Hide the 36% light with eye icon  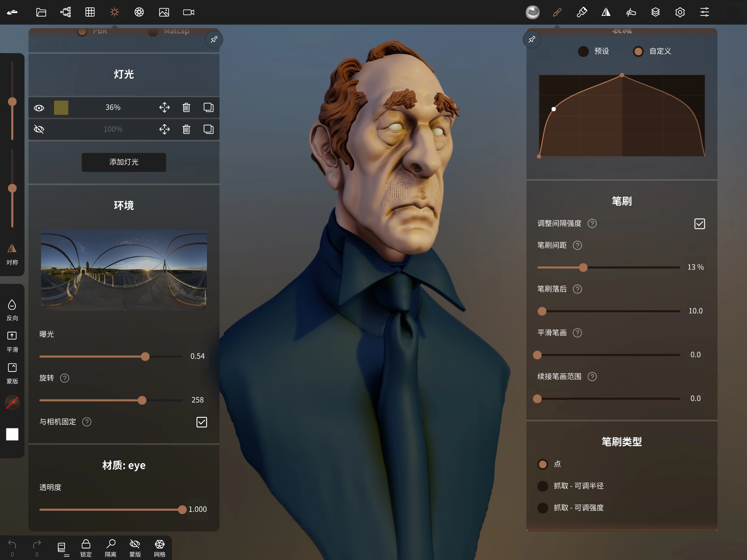(x=39, y=108)
